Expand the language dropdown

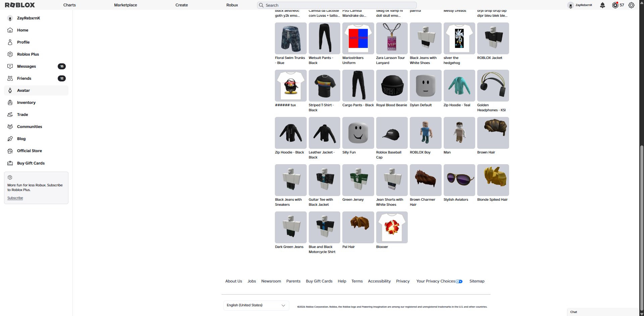coord(256,305)
